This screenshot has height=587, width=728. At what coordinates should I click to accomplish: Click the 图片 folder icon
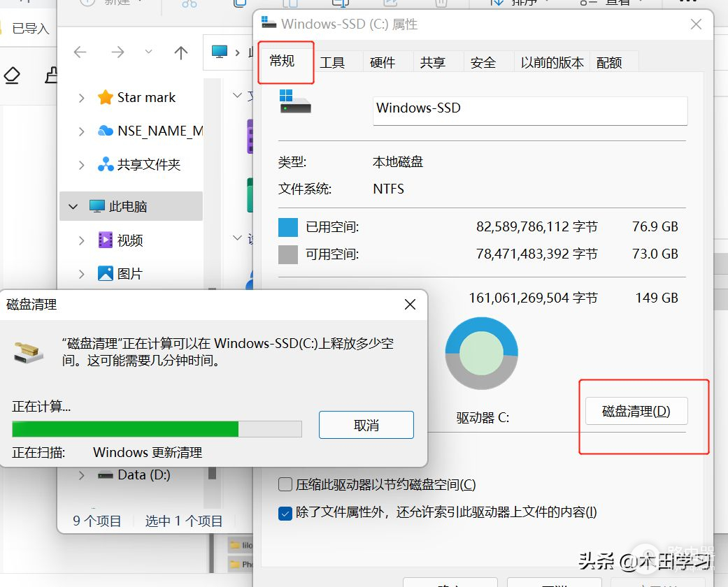coord(106,273)
